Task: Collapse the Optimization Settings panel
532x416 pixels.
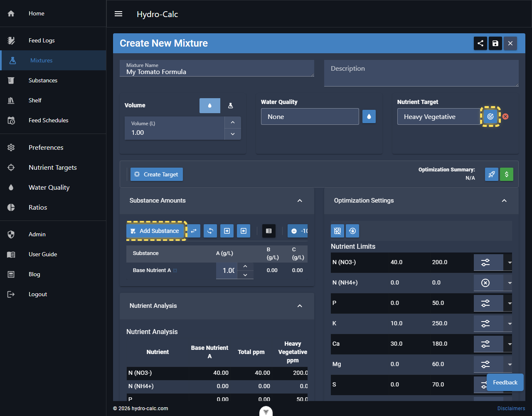Action: tap(504, 201)
